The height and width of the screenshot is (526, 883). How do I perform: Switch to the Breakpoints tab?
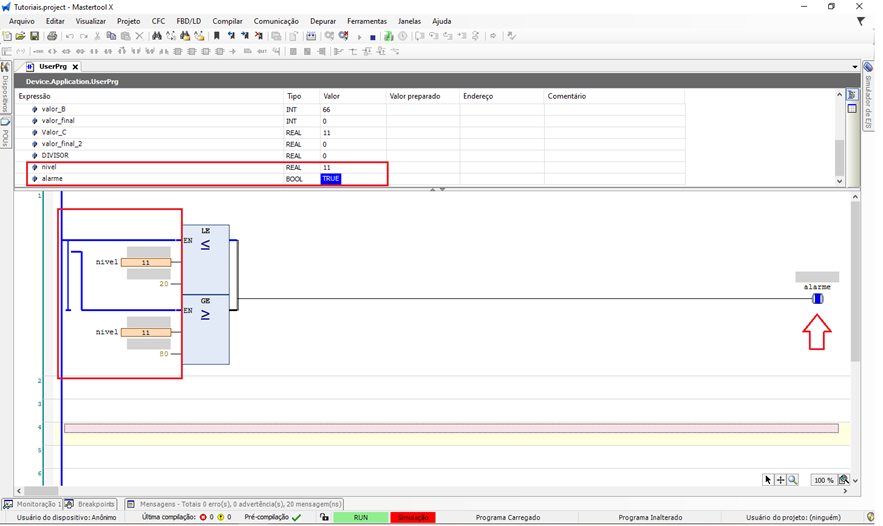[92, 504]
